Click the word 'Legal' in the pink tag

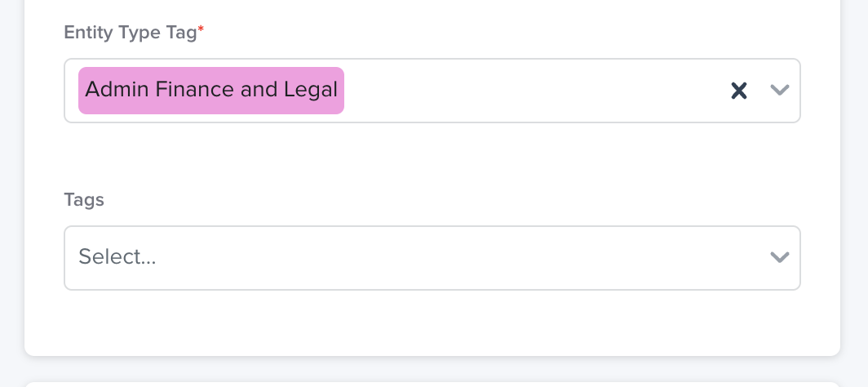coord(310,90)
